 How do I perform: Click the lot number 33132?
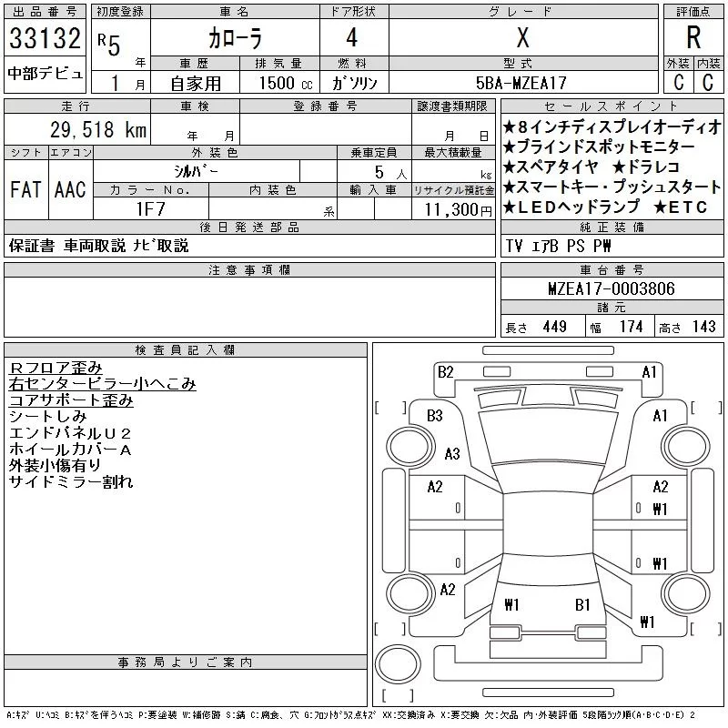coord(45,40)
